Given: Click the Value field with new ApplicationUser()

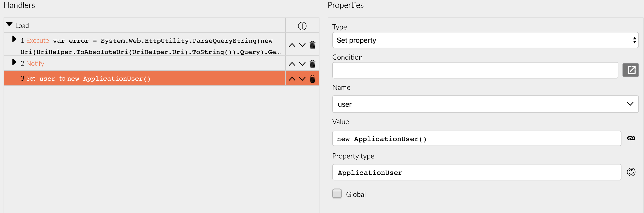Looking at the screenshot, I should (476, 139).
